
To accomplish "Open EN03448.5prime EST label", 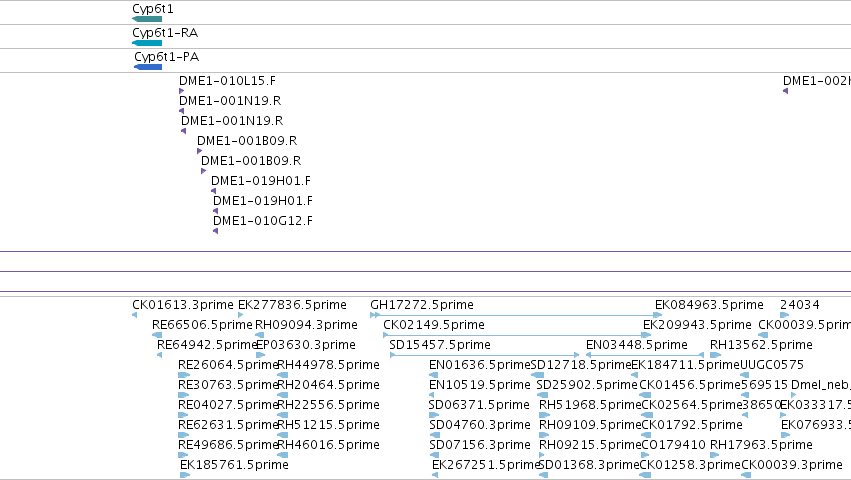I will pyautogui.click(x=637, y=345).
